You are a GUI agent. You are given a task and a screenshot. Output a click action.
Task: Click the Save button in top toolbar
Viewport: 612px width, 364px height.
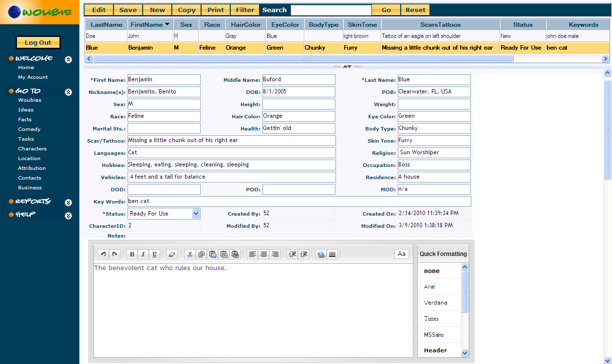pos(128,10)
